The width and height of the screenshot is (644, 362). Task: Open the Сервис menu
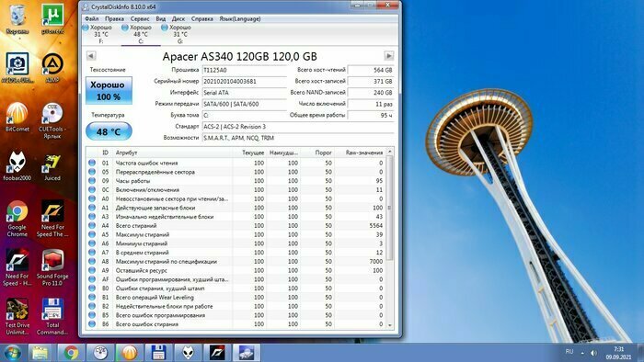(x=140, y=19)
